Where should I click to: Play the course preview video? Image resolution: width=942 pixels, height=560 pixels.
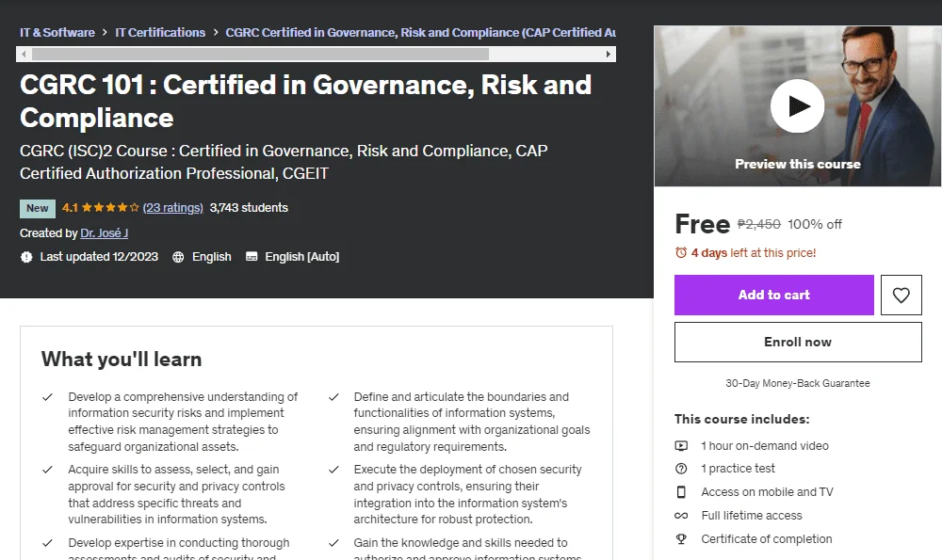pos(797,105)
